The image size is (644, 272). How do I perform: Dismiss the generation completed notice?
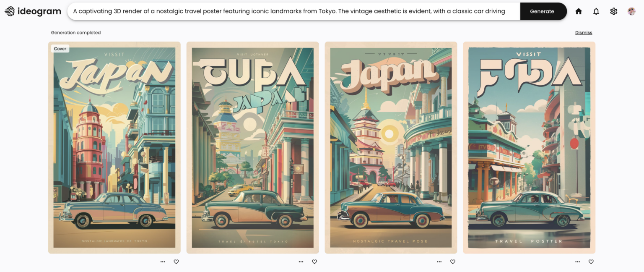coord(584,33)
